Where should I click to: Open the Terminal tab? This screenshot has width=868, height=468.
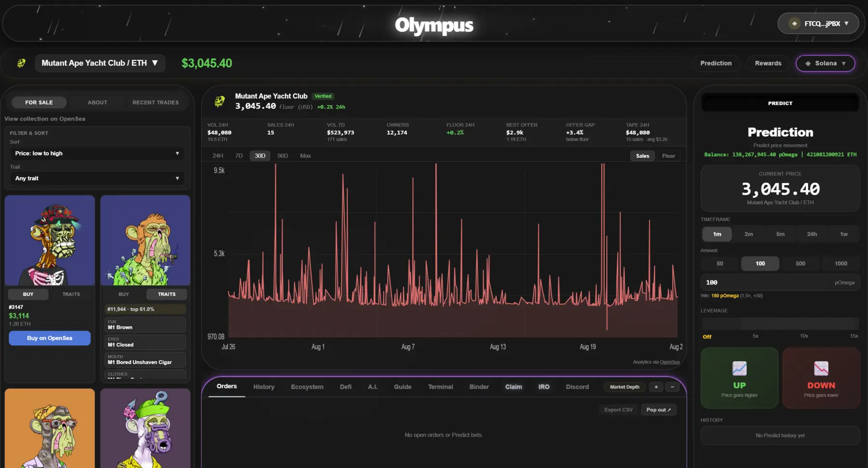[x=440, y=387]
